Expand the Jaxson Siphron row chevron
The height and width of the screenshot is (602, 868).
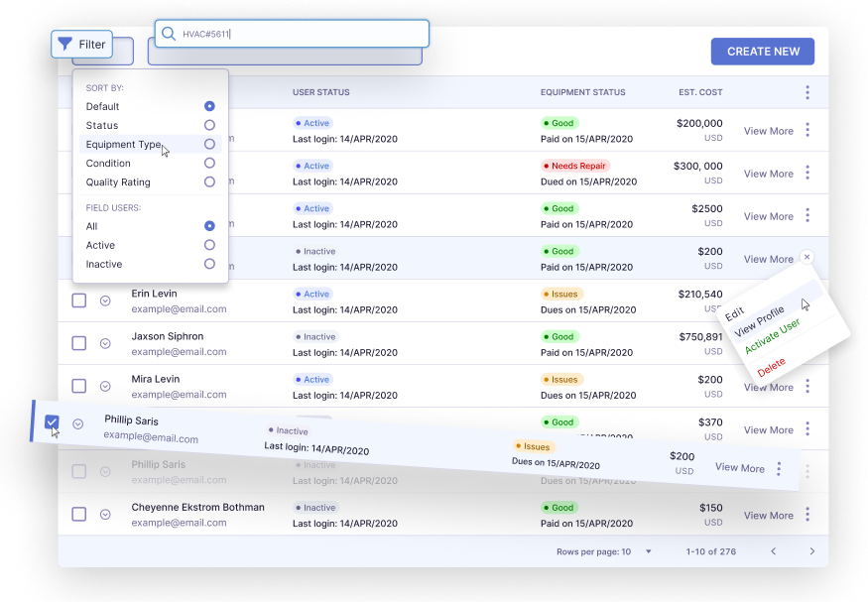(105, 343)
